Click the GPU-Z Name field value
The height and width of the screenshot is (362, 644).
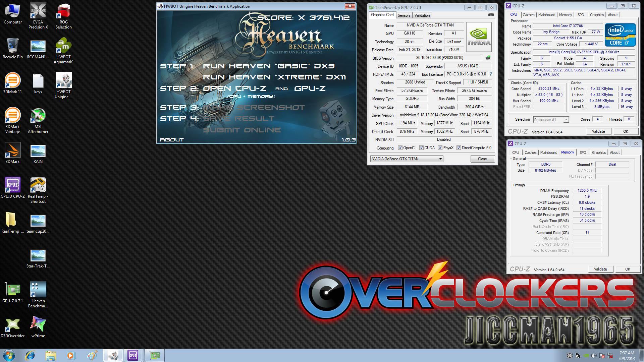pyautogui.click(x=430, y=25)
